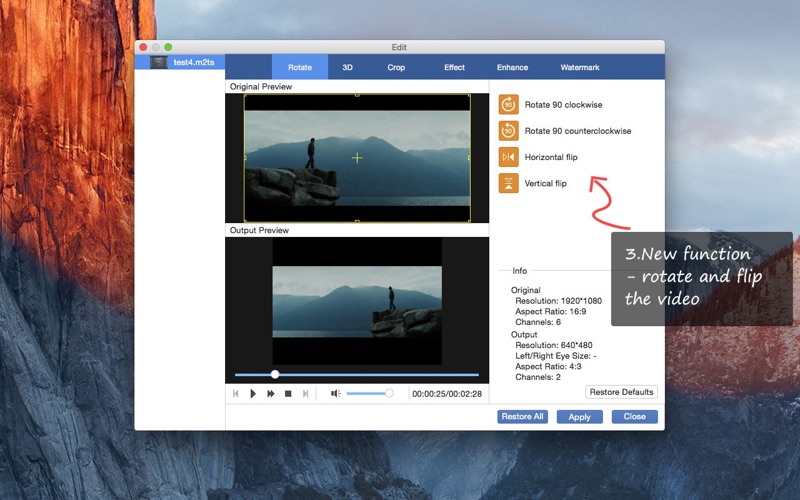The width and height of the screenshot is (800, 500).
Task: Click the Restore Defaults button
Action: [621, 392]
